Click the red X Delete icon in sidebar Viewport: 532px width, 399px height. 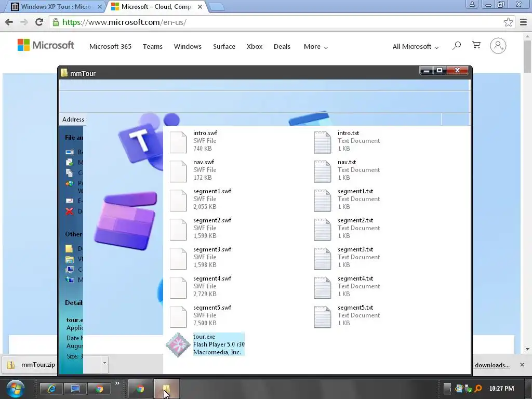click(x=70, y=211)
